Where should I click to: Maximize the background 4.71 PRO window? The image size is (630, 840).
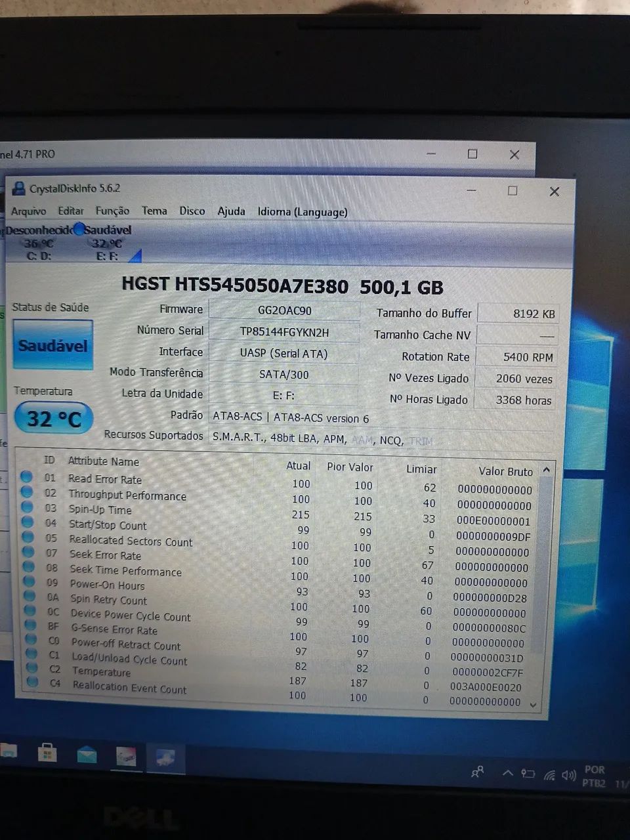(x=472, y=154)
